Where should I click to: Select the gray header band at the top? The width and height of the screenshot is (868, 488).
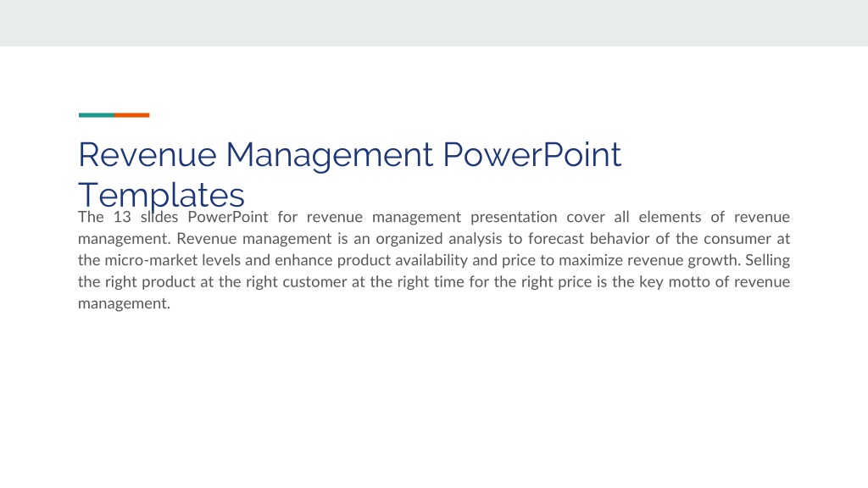click(x=434, y=23)
